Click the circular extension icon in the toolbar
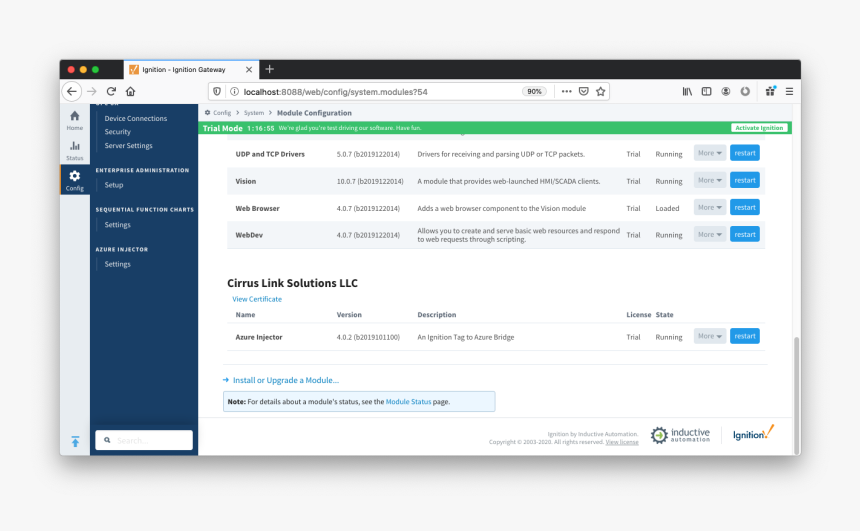 tap(745, 92)
